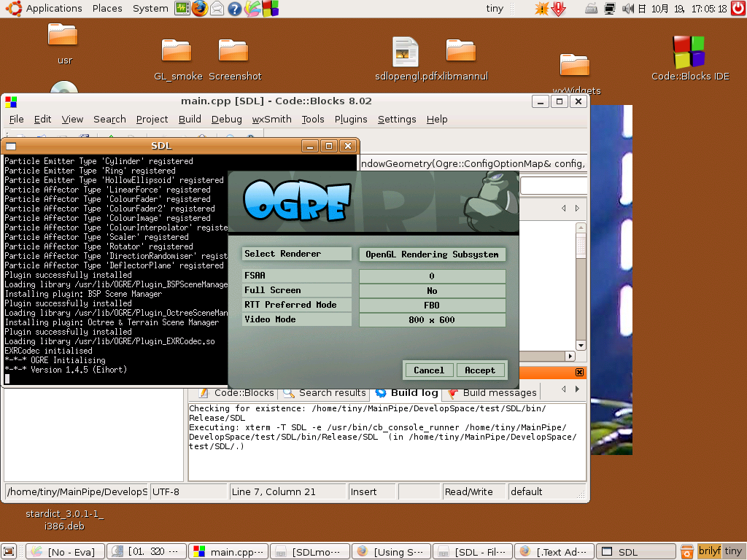747x560 pixels.
Task: Open the Applications menu in top panel
Action: pos(54,9)
